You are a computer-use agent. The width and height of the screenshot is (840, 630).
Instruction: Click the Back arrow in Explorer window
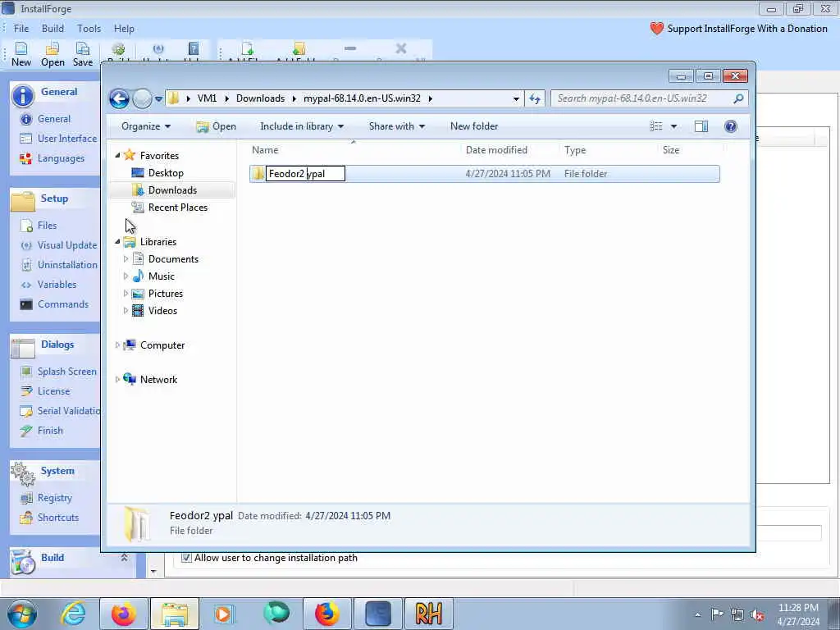pyautogui.click(x=120, y=98)
